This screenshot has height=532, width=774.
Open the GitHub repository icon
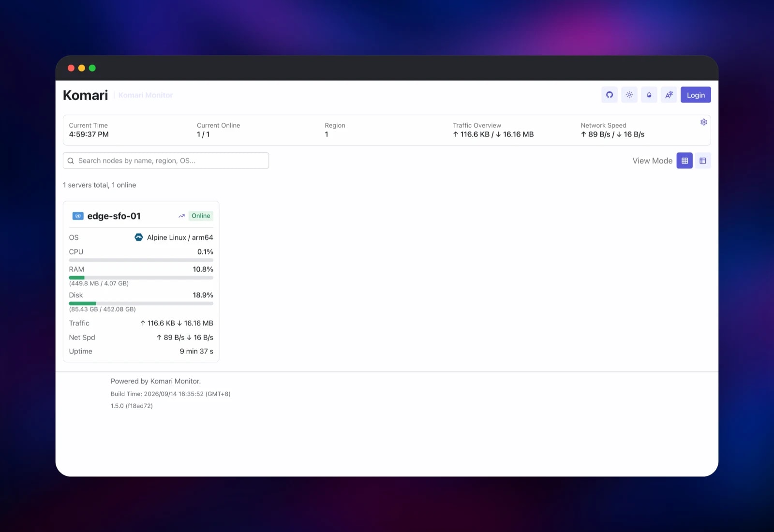click(610, 95)
